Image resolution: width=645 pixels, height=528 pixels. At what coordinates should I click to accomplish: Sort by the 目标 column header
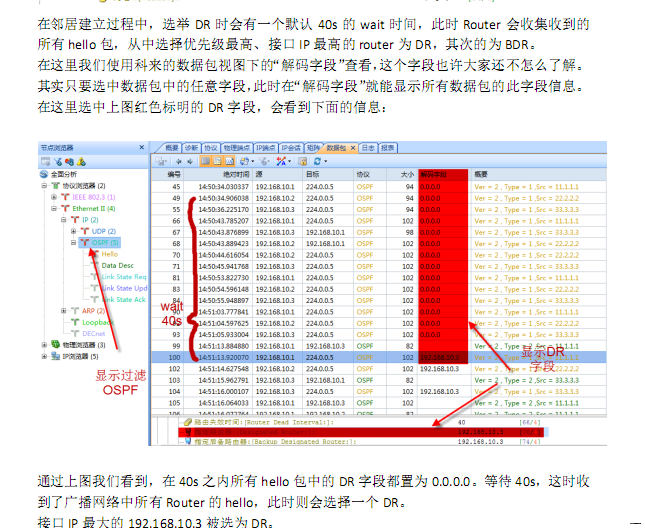[328, 174]
